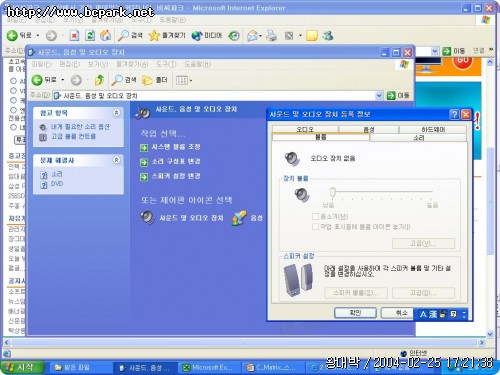Image resolution: width=500 pixels, height=375 pixels.
Task: Open Back history dropdown in Internet Explorer
Action: 38,35
